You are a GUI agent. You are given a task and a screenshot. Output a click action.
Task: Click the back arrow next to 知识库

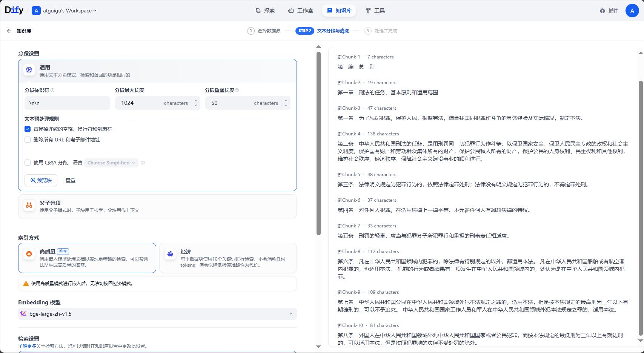9,31
